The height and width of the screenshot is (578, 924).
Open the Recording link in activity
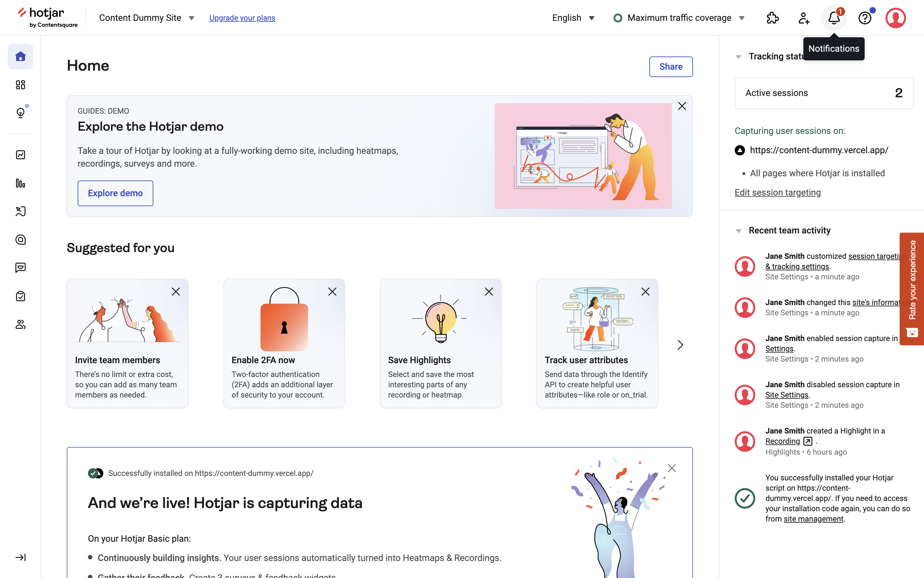click(782, 441)
